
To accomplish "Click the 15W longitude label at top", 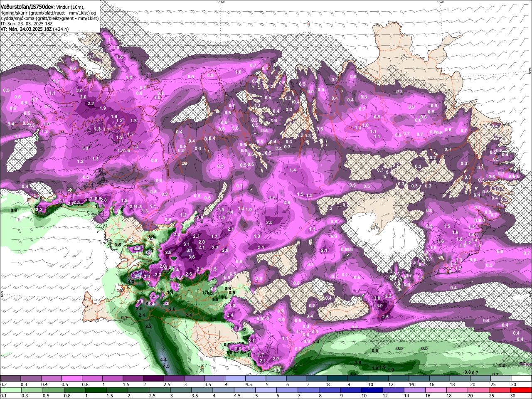I will click(x=440, y=2).
